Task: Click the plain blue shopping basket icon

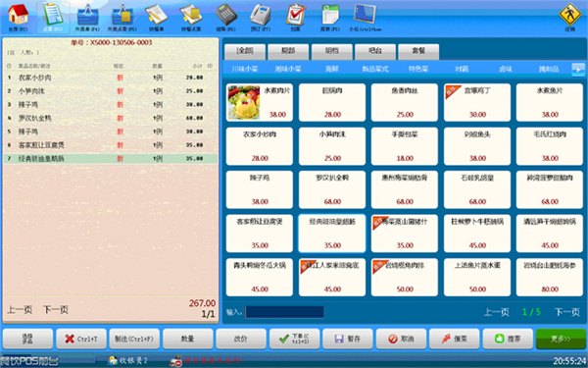Action: [88, 15]
